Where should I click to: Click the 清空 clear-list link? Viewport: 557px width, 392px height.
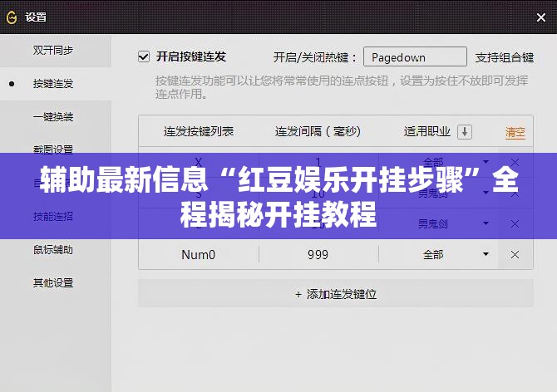tap(515, 132)
